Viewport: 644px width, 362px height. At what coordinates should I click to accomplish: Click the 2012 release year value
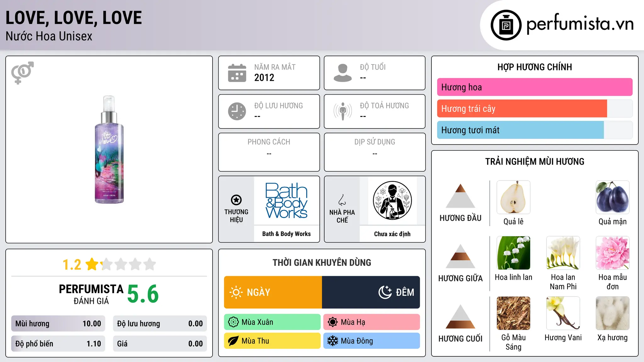click(x=264, y=78)
